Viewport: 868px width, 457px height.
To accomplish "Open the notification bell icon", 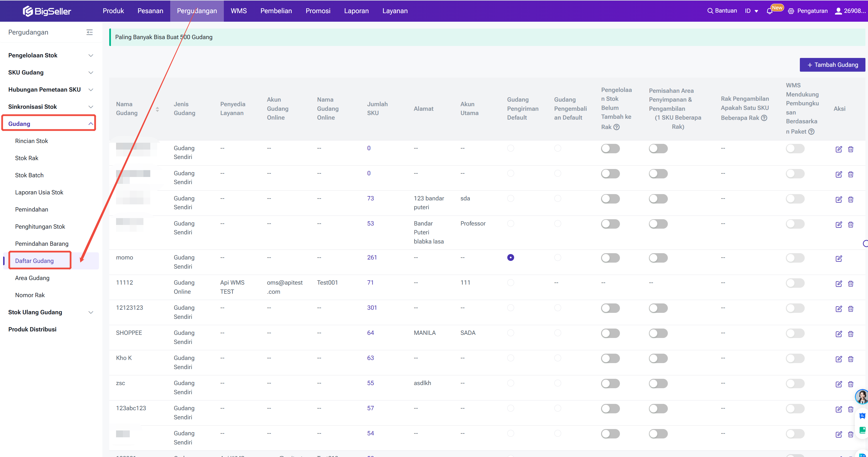I will pos(769,11).
